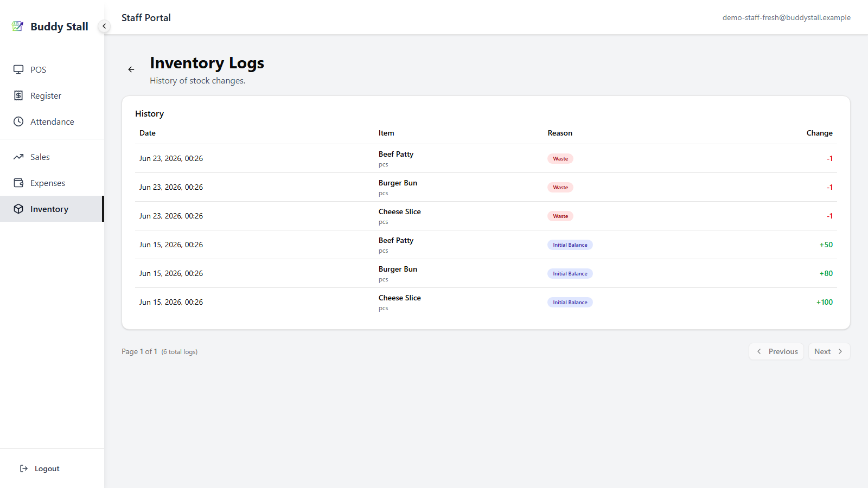Click Jun 15 date of Cheese Slice row

coord(171,302)
